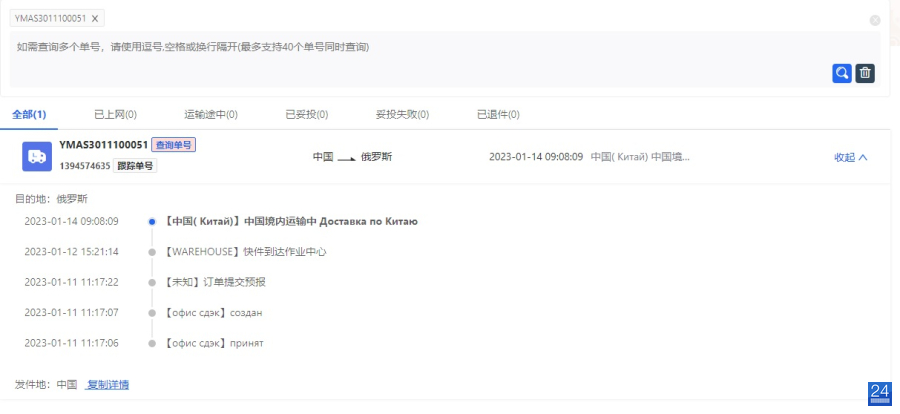
Task: Click the YMAS3011100051 tag chip text
Action: tap(51, 18)
